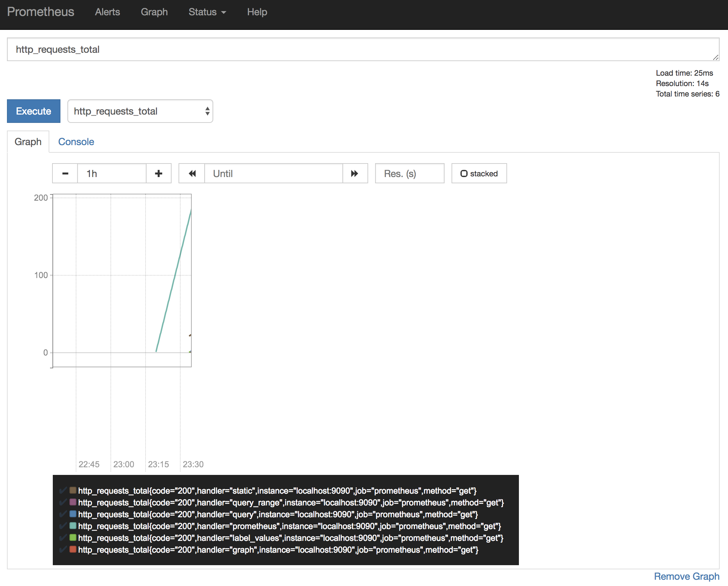Image resolution: width=728 pixels, height=586 pixels.
Task: Expand the Status menu in navbar
Action: 207,12
